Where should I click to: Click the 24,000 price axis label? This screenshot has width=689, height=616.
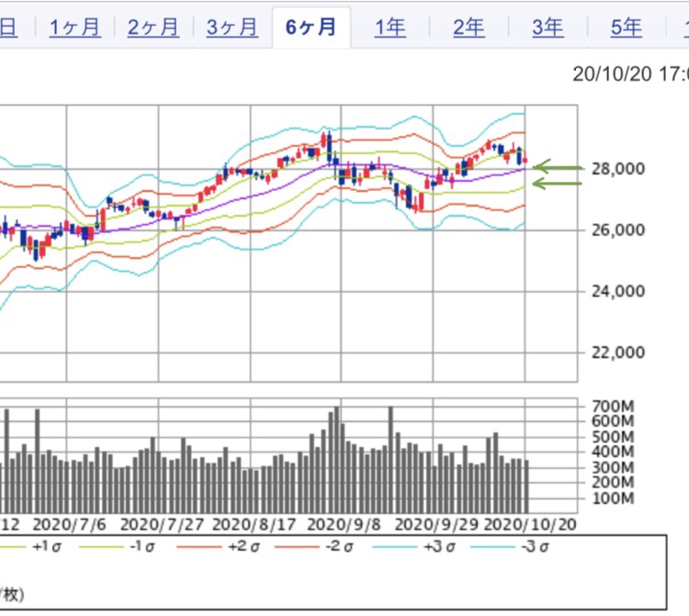618,291
